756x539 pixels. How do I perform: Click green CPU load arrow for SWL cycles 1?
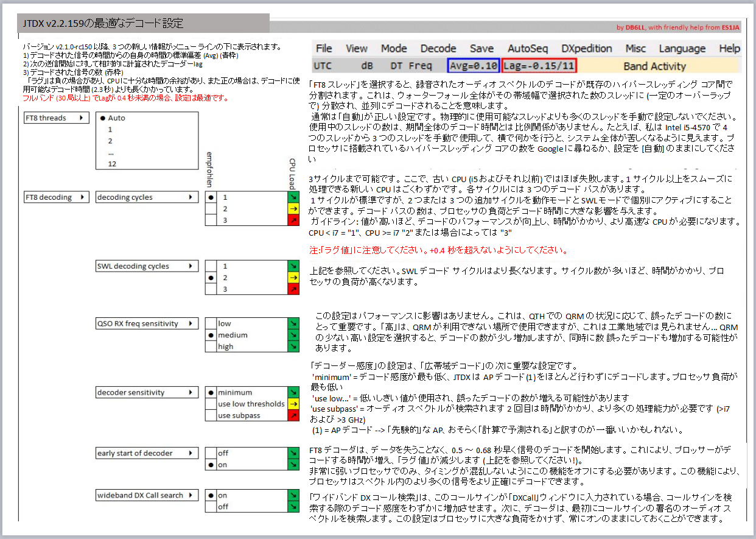click(x=293, y=266)
